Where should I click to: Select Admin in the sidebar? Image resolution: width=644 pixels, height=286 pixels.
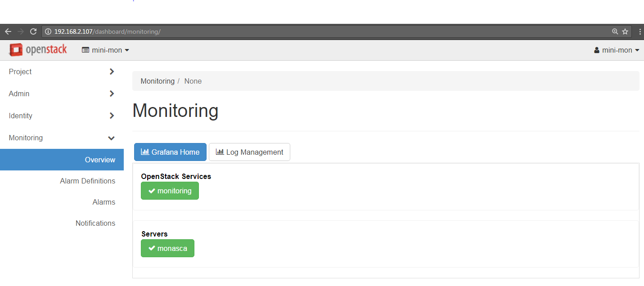point(19,94)
